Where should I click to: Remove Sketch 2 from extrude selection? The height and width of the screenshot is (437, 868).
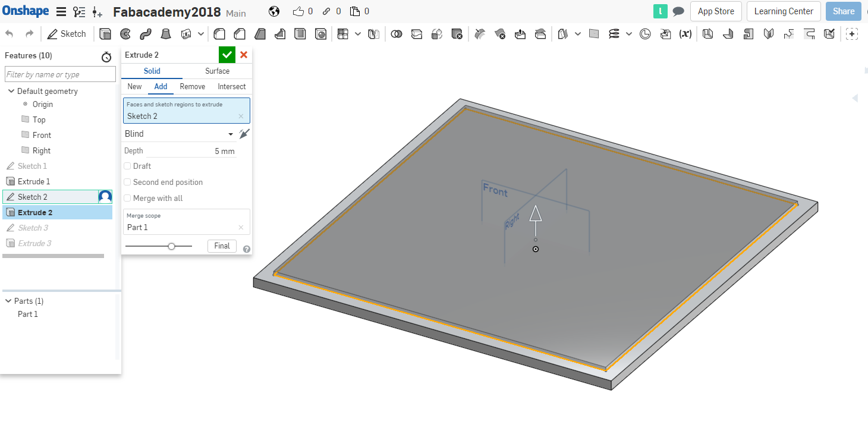coord(241,117)
